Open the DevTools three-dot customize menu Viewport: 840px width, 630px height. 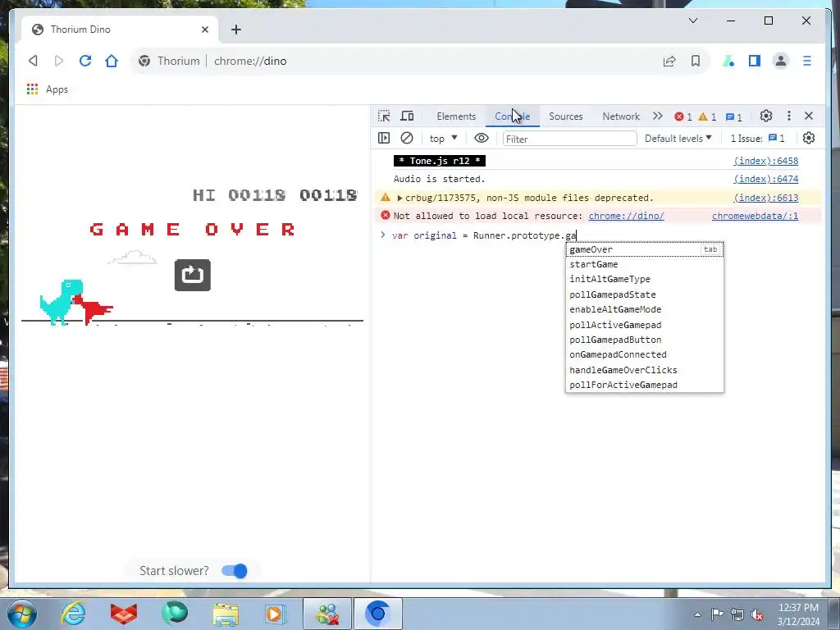click(x=788, y=116)
